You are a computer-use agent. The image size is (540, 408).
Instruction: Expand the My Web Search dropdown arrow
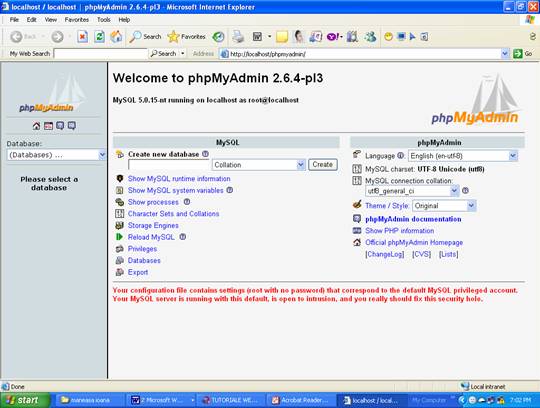[183, 54]
